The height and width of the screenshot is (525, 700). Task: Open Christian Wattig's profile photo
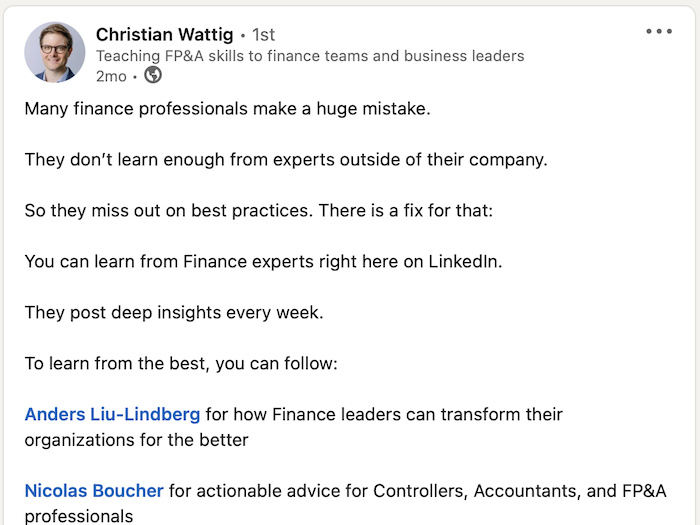point(55,52)
